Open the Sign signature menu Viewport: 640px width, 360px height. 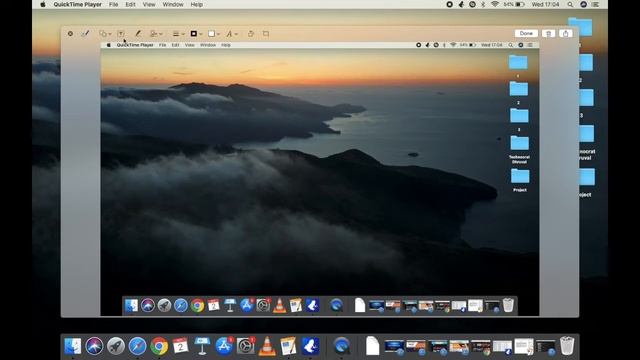click(x=156, y=34)
